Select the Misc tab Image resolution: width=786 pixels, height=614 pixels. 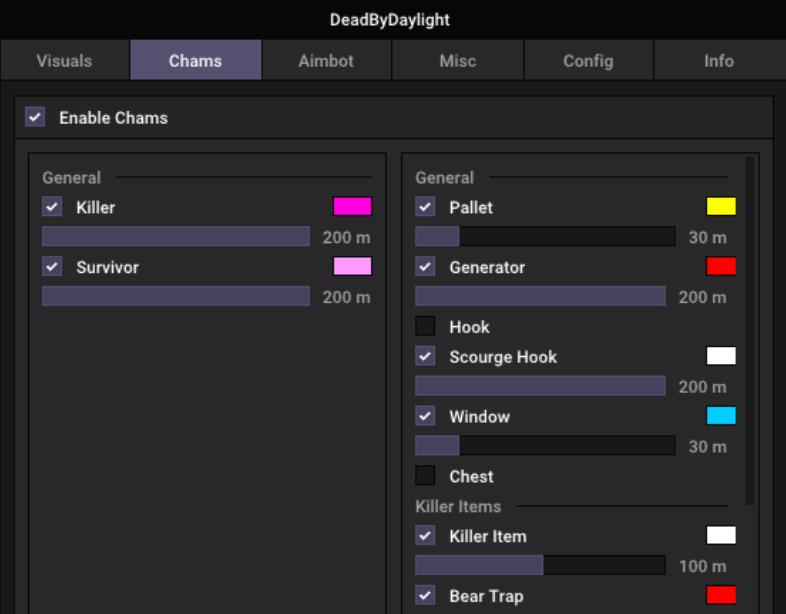(x=457, y=61)
